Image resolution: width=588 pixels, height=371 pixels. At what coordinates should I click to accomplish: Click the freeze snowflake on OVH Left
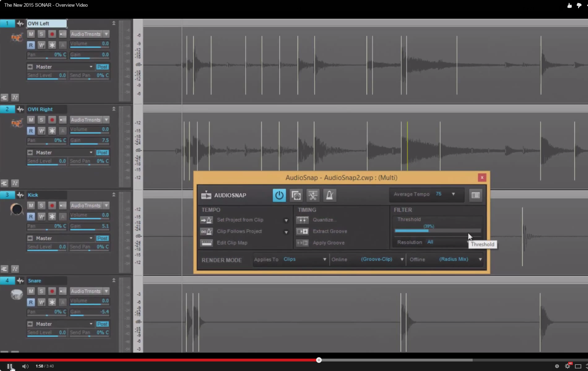52,45
